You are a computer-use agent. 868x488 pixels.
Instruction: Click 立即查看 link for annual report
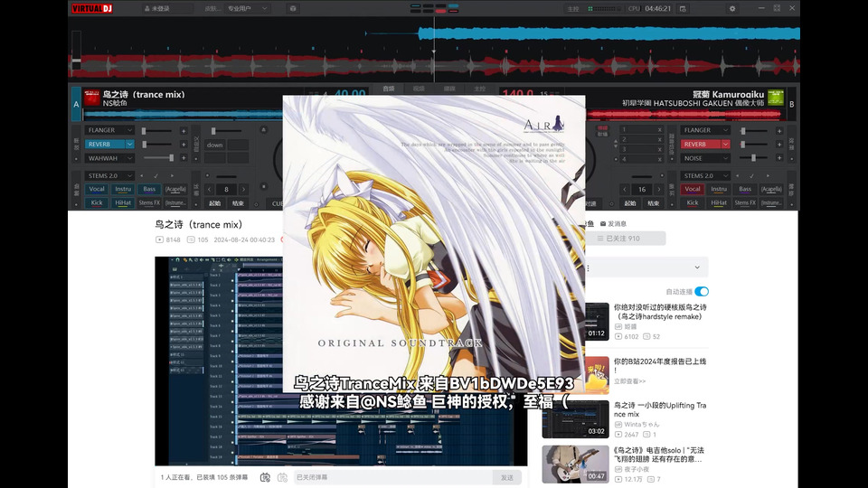point(629,381)
